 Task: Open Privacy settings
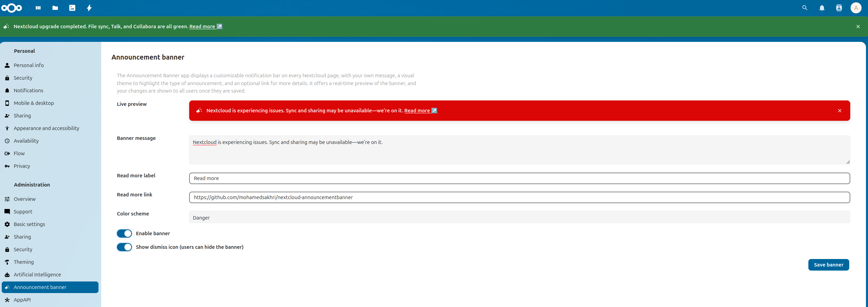click(x=50, y=166)
